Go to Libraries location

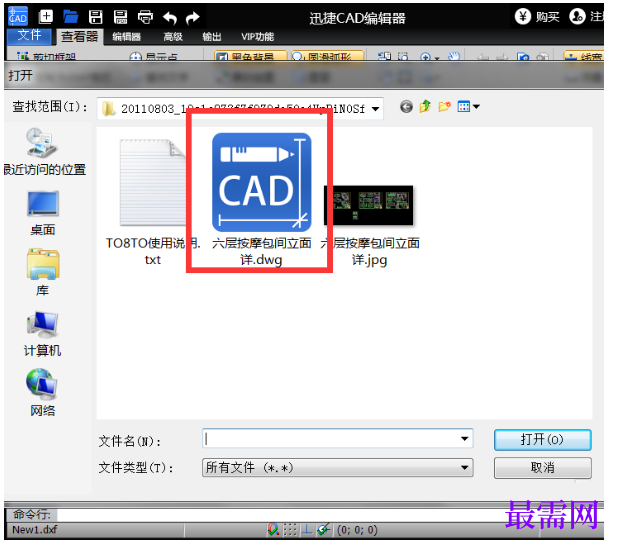42,273
